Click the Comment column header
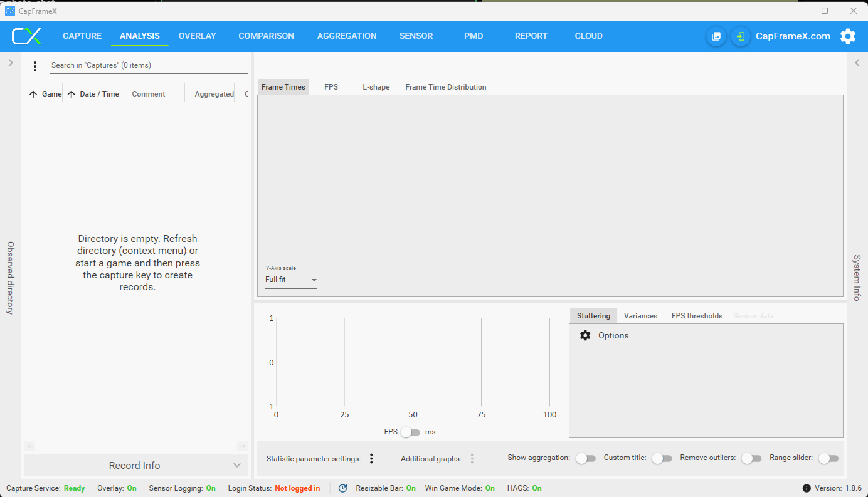 click(149, 94)
